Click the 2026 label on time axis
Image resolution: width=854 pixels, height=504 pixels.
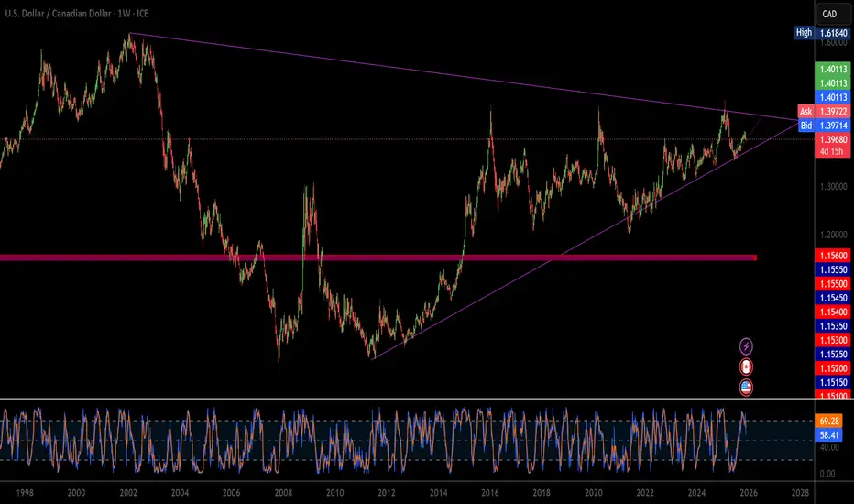click(749, 493)
